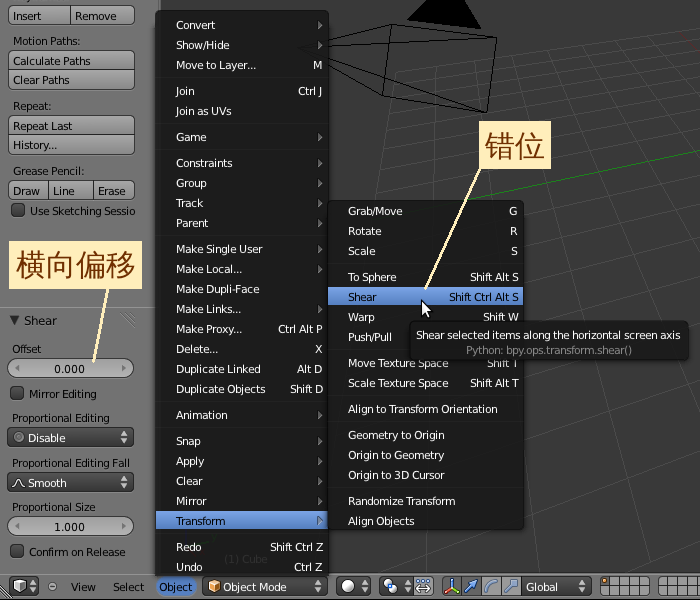
Task: Open the Select header menu
Action: pos(129,587)
